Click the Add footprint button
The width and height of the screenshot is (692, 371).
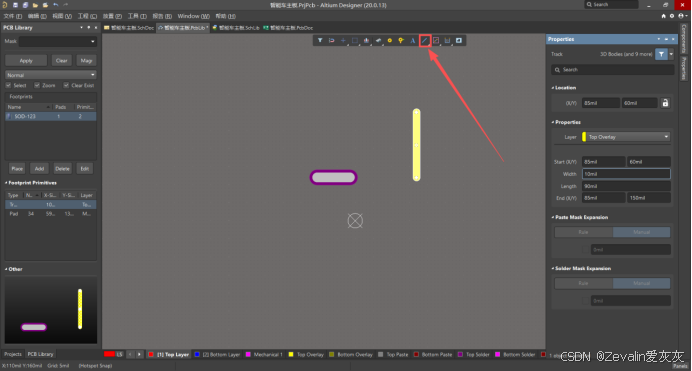(39, 169)
